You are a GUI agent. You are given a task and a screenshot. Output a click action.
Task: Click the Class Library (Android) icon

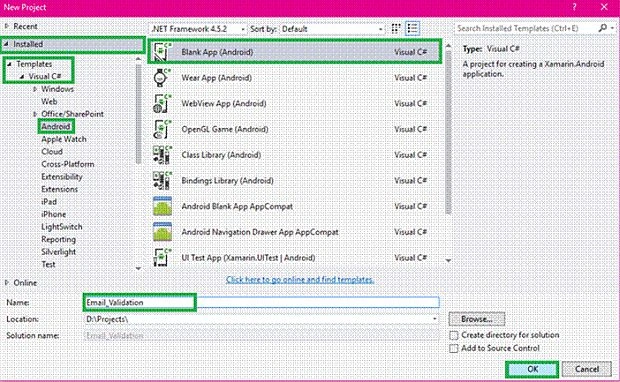pyautogui.click(x=162, y=155)
